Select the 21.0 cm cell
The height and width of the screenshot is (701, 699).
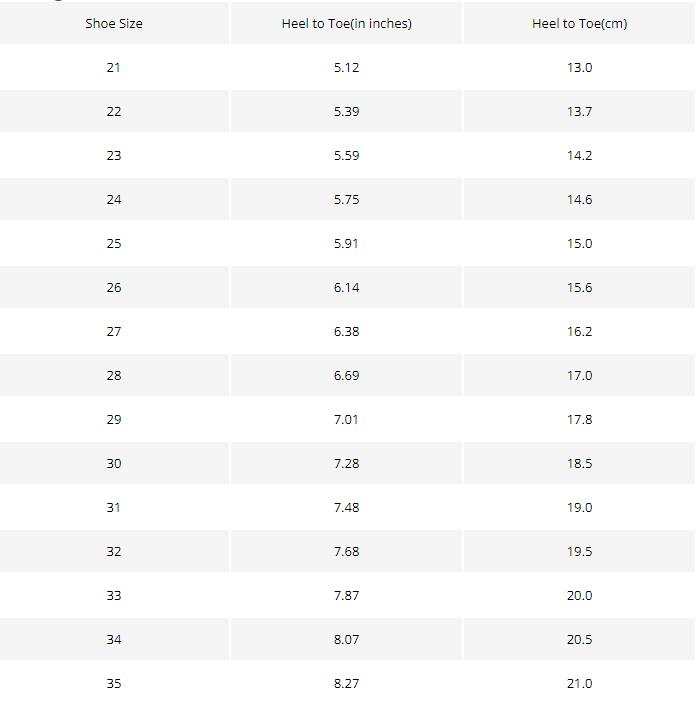580,682
